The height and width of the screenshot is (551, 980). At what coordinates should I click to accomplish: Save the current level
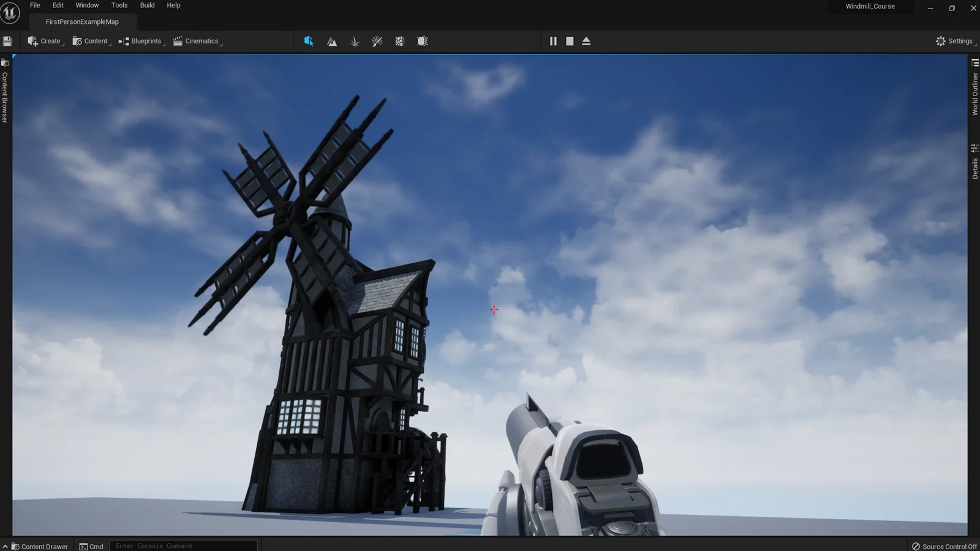[7, 41]
